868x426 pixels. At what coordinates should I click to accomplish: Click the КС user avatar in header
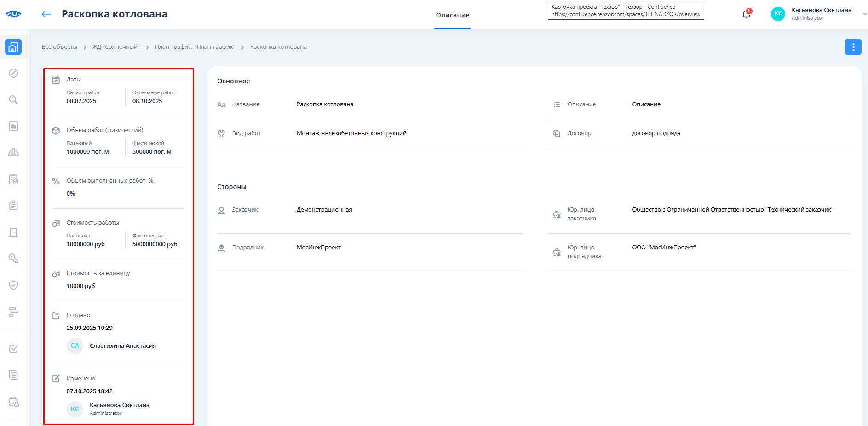(x=778, y=14)
